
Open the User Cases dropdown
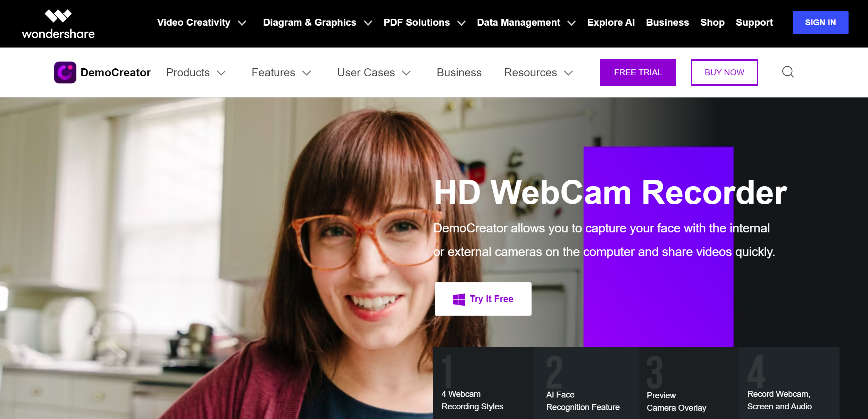point(374,72)
